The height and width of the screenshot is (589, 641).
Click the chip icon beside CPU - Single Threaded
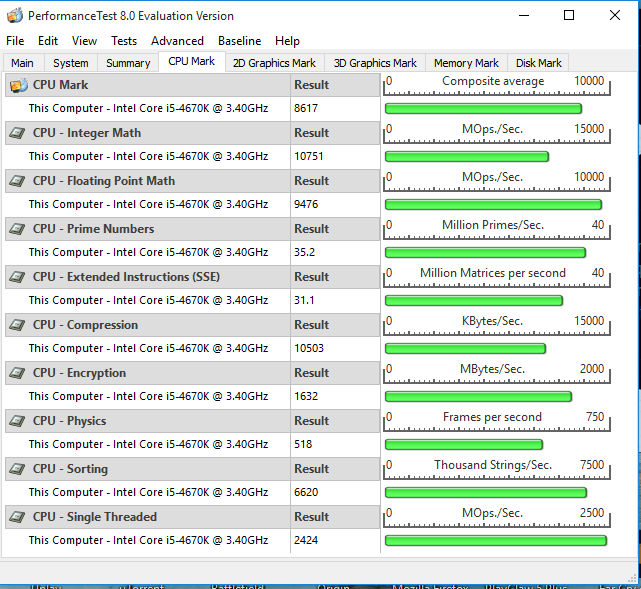point(17,517)
